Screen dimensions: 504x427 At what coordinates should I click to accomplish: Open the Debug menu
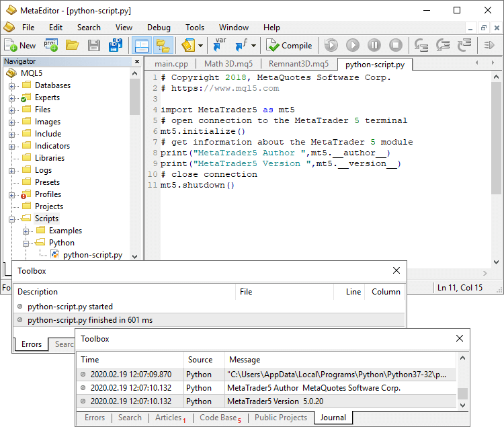(x=159, y=28)
